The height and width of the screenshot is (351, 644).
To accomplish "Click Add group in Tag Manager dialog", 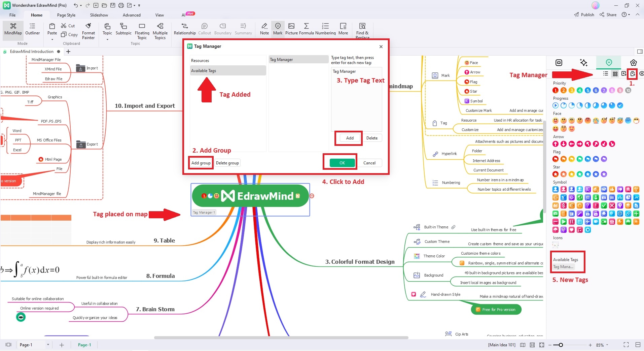I will tap(201, 163).
